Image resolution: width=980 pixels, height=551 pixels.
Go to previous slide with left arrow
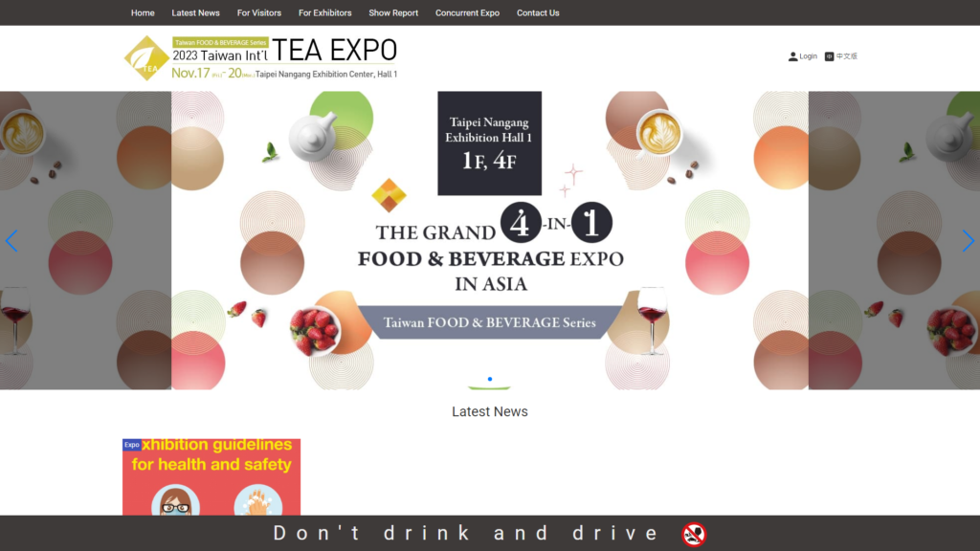click(11, 241)
